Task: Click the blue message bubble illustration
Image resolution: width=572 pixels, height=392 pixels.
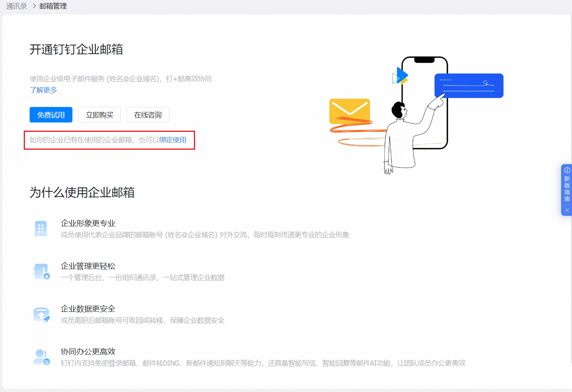Action: tap(468, 85)
